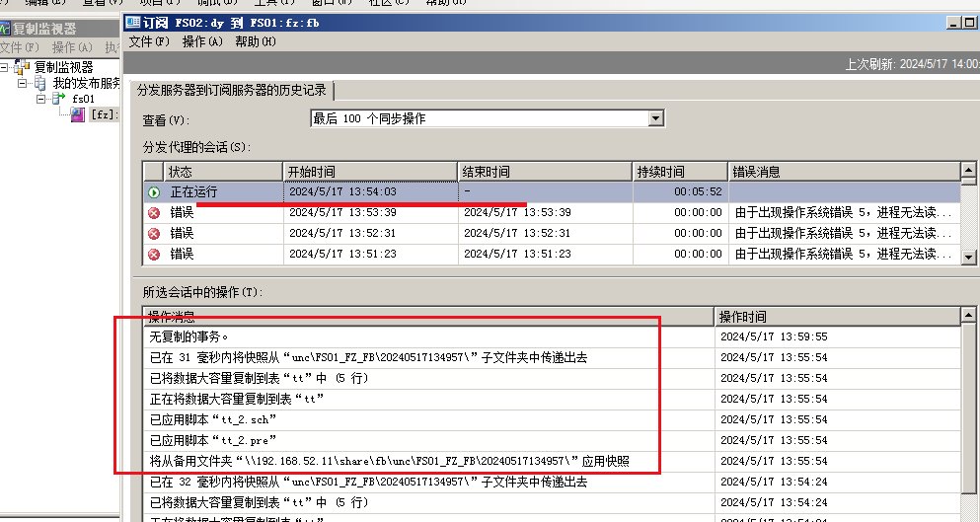Image resolution: width=980 pixels, height=522 pixels.
Task: Collapse the 我的发布服务器 tree node
Action: click(23, 83)
